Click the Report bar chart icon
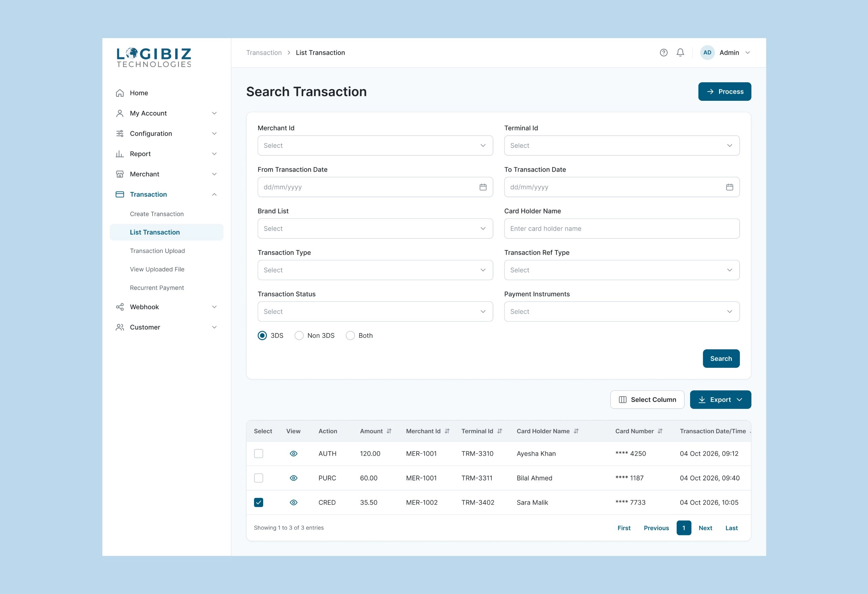 pyautogui.click(x=120, y=154)
